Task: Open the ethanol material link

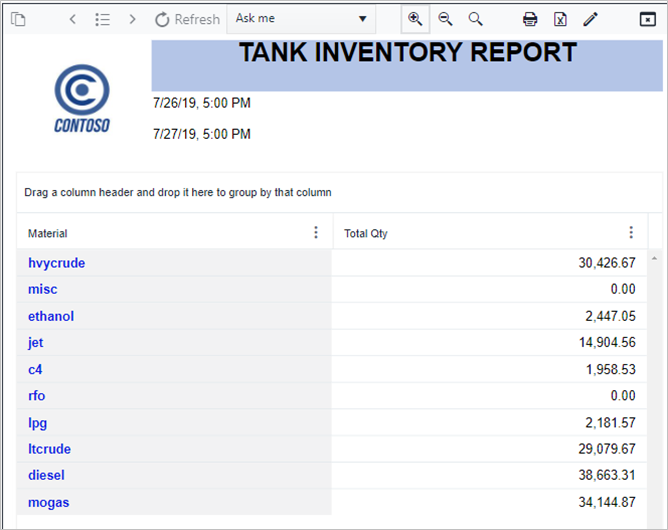Action: coord(51,316)
